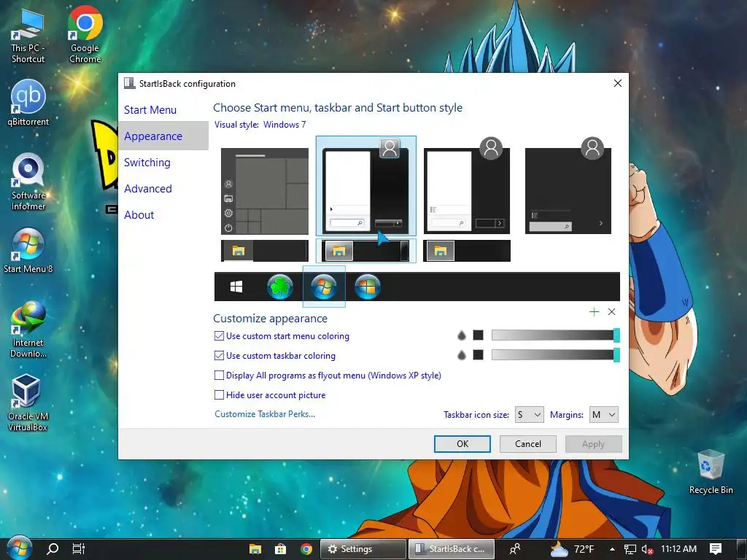747x560 pixels.
Task: Click the Cancel button
Action: point(528,444)
